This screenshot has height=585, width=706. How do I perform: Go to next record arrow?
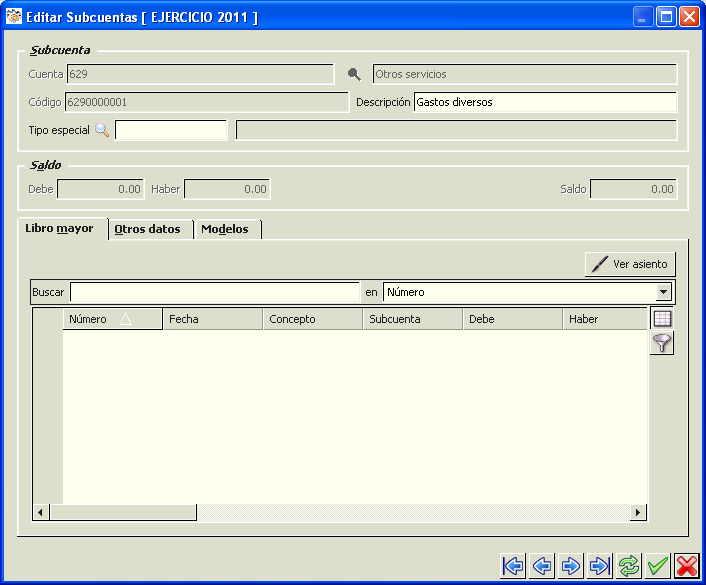click(x=570, y=566)
